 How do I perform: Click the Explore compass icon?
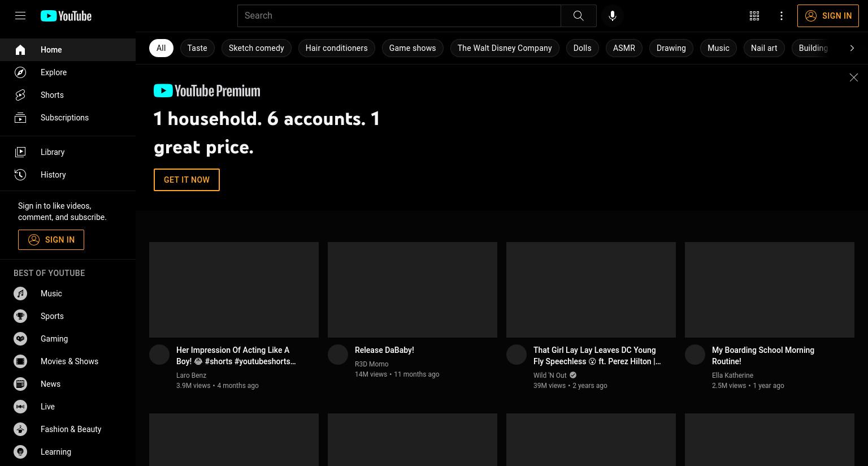pyautogui.click(x=20, y=72)
